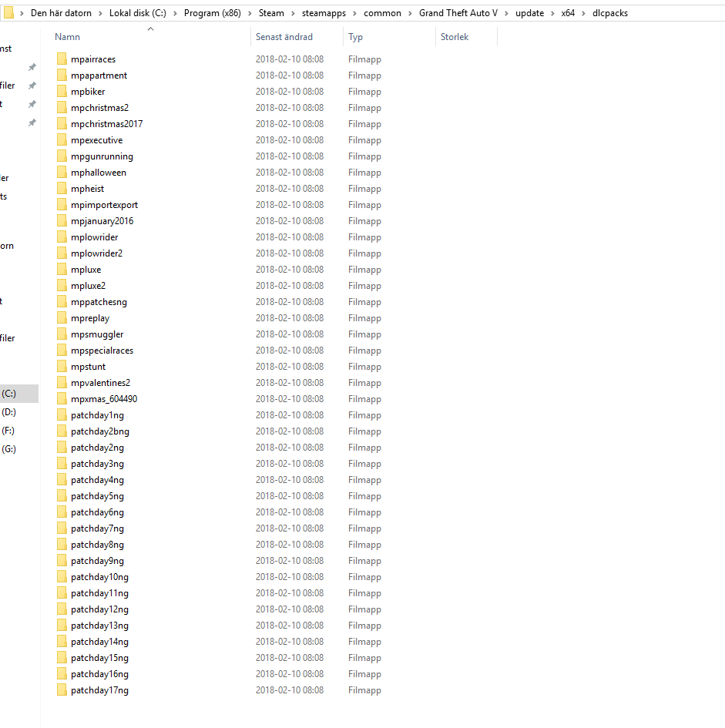Expand chevron after update breadcrumb
Image resolution: width=725 pixels, height=728 pixels.
(x=552, y=13)
